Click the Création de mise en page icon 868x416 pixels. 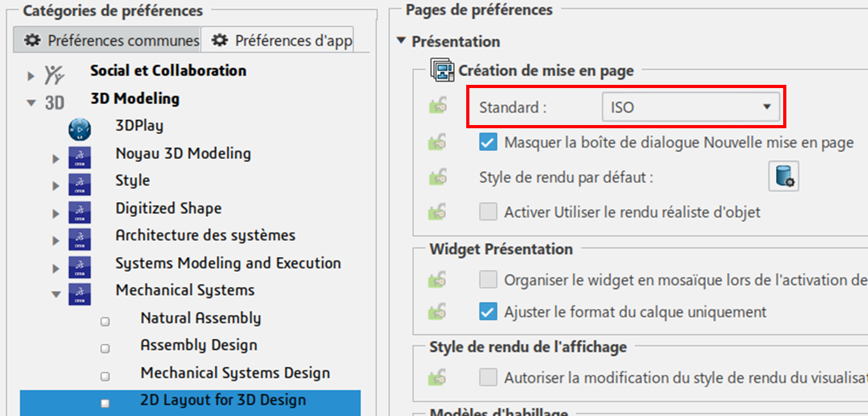[x=441, y=71]
